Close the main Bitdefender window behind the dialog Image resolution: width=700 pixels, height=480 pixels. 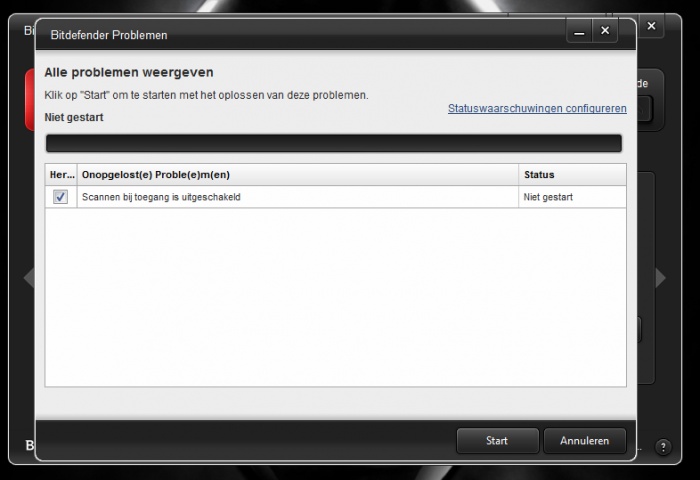click(x=651, y=26)
